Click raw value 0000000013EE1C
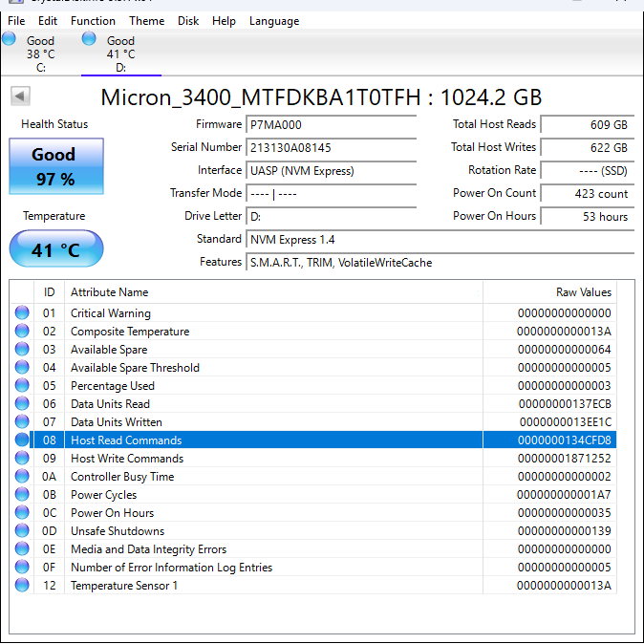The height and width of the screenshot is (644, 644). tap(566, 422)
